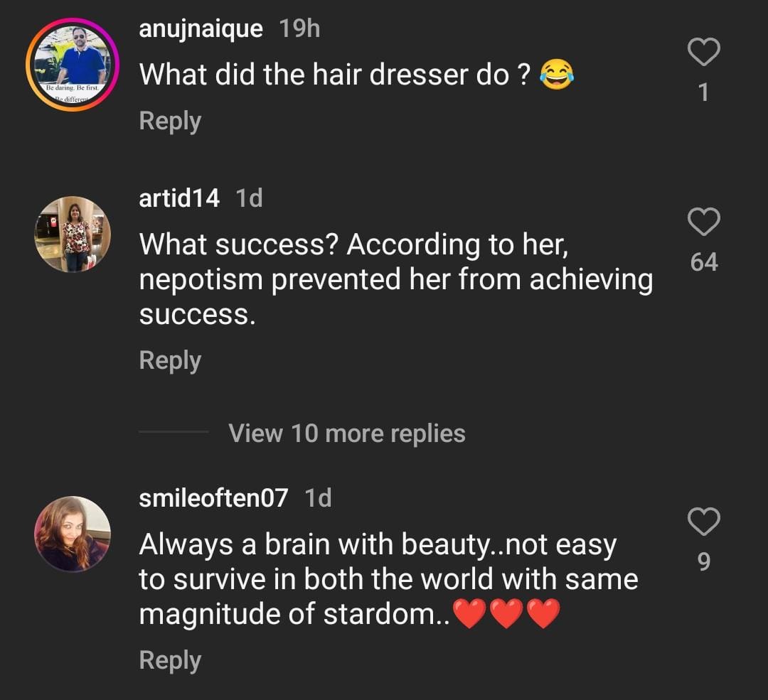Image resolution: width=768 pixels, height=700 pixels.
Task: Go to the artid14 username link
Action: [x=179, y=198]
